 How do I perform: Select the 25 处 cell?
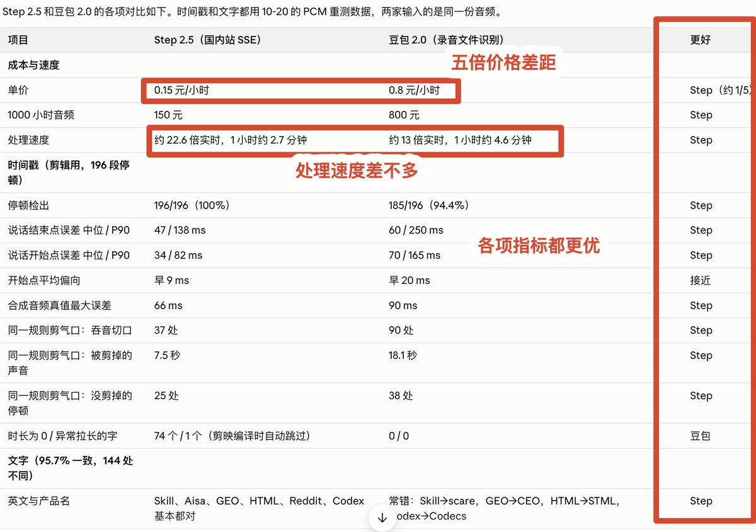pos(166,395)
